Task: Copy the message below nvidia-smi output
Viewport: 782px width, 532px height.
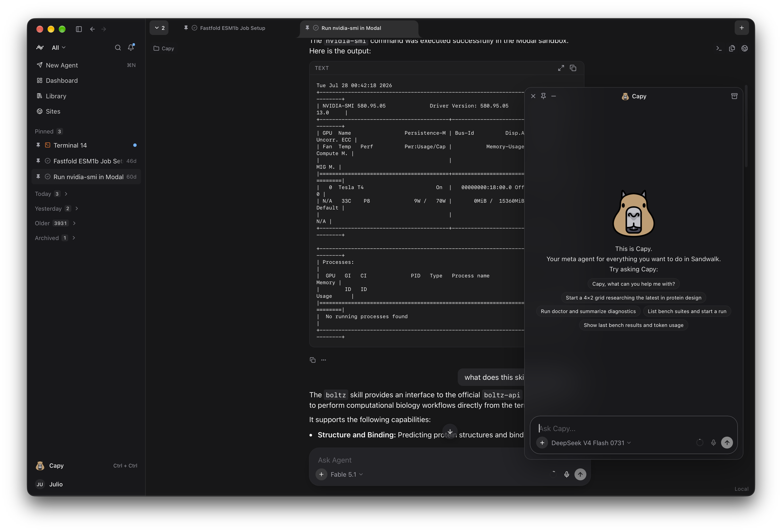Action: [313, 360]
